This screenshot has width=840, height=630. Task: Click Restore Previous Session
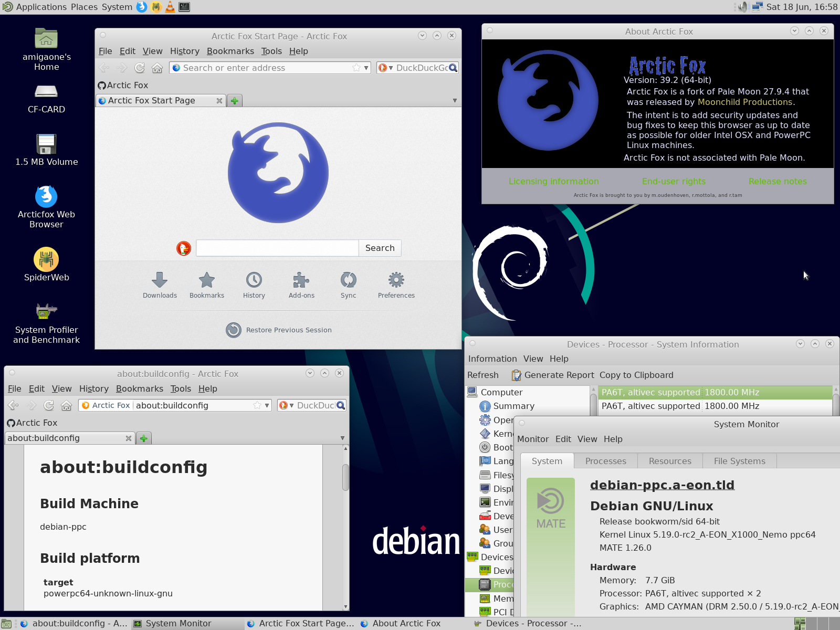point(279,330)
